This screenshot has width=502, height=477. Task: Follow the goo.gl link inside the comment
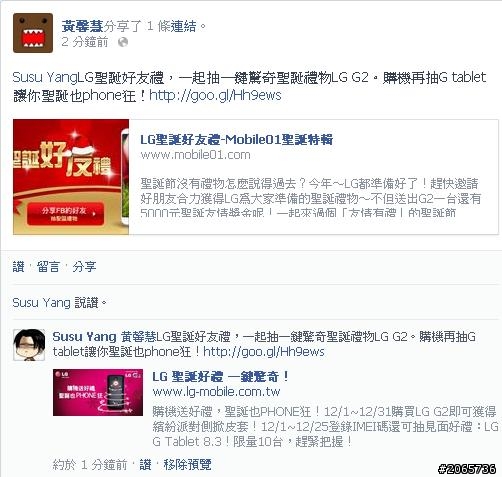coord(264,352)
